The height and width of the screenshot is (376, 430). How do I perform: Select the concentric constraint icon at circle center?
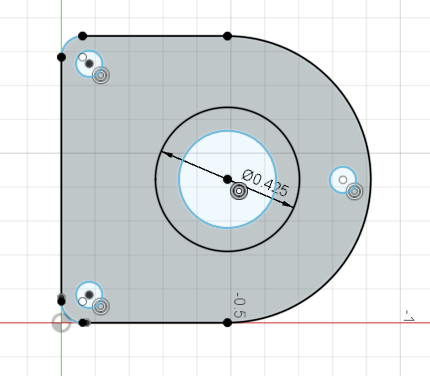coord(239,191)
